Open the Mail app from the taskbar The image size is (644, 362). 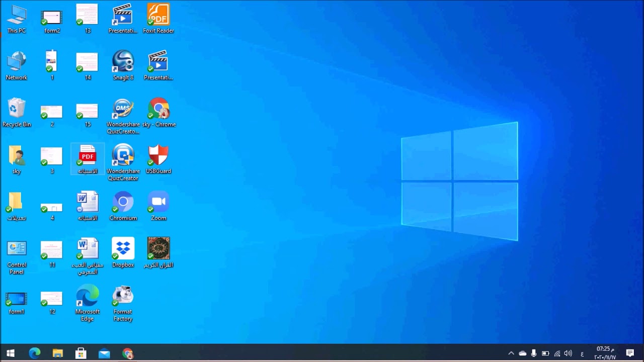pyautogui.click(x=104, y=353)
